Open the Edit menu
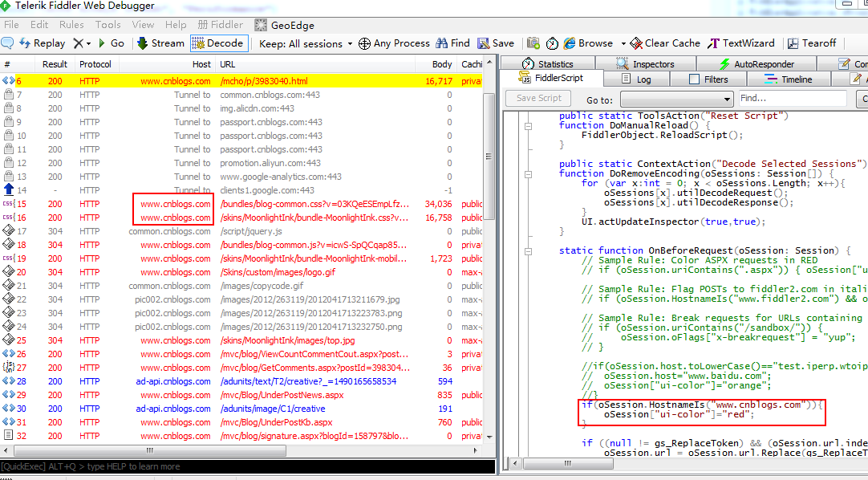Screen dimensions: 868x480 pos(39,25)
